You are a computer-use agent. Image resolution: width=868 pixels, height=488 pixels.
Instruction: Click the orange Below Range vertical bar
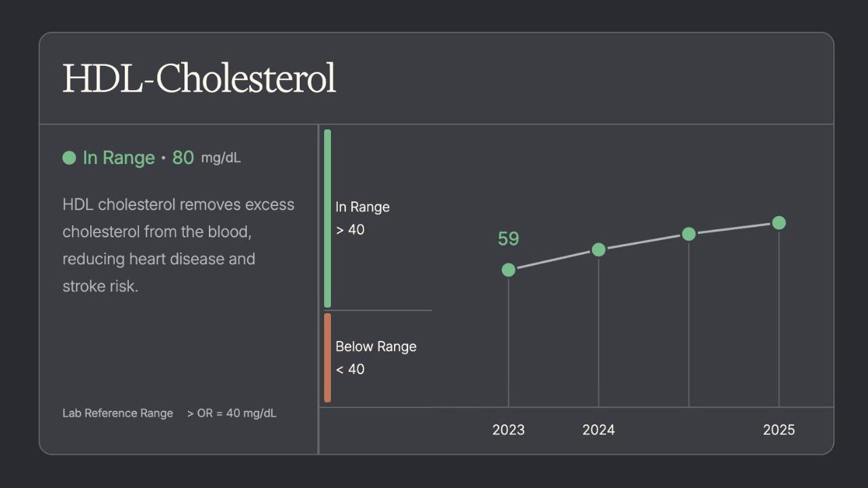coord(328,357)
